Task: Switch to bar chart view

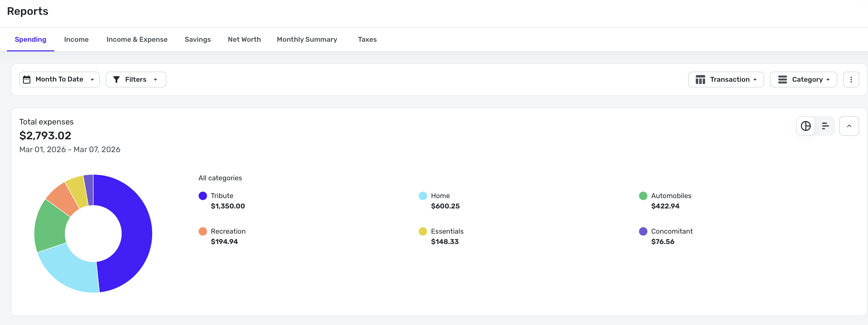Action: tap(825, 126)
